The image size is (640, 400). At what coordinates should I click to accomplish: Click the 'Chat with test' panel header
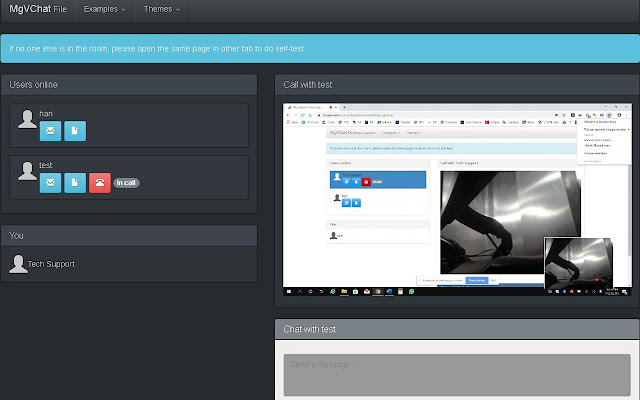point(457,329)
